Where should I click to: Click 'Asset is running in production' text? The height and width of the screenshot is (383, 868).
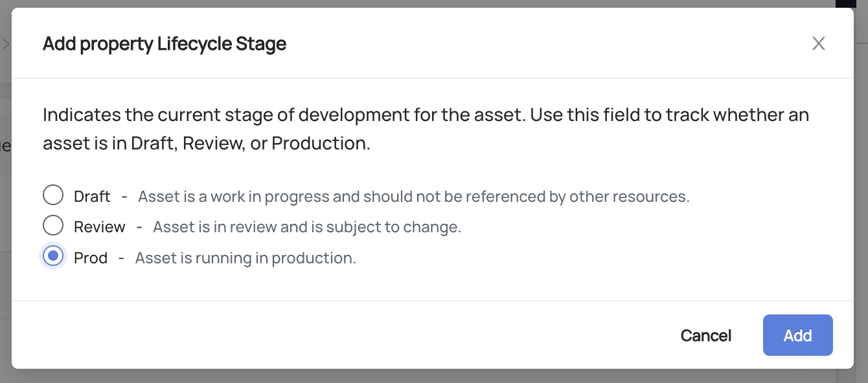[x=246, y=258]
